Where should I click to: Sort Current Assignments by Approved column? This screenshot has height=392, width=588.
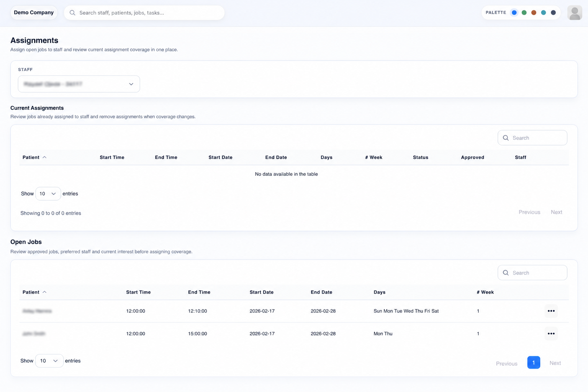(x=472, y=157)
